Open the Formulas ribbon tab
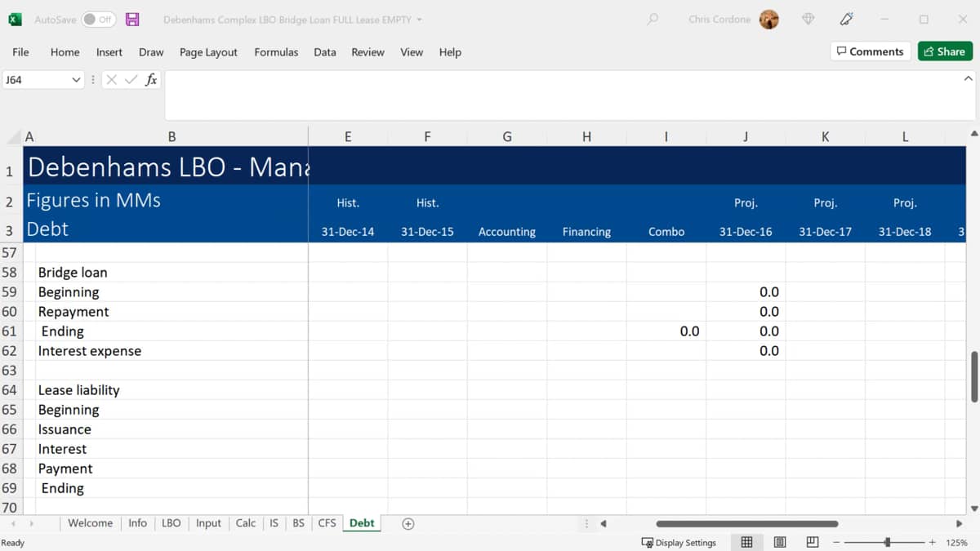Image resolution: width=980 pixels, height=551 pixels. point(276,52)
